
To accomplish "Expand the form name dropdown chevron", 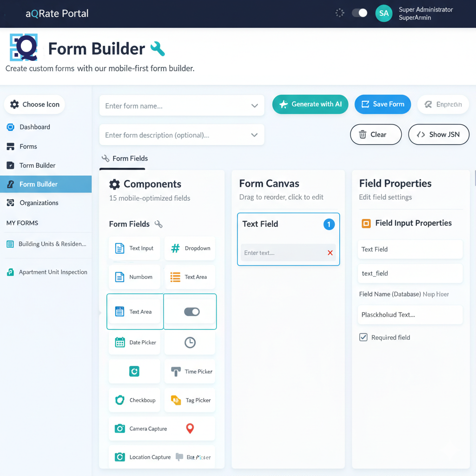I will click(255, 106).
